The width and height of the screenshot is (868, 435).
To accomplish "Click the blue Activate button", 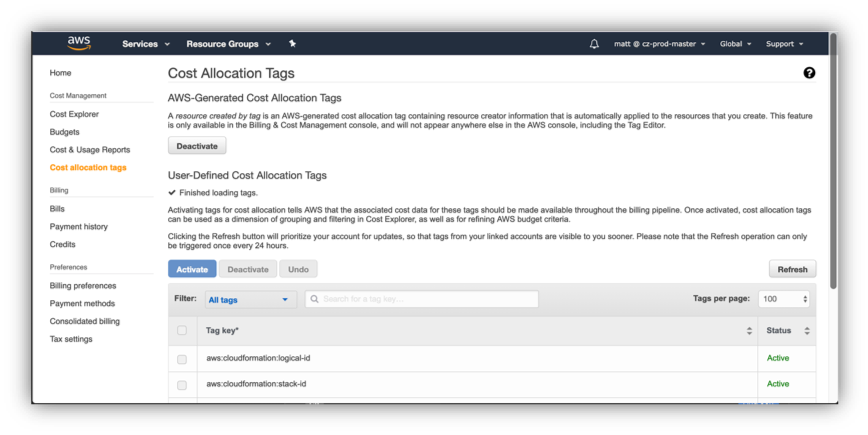I will tap(192, 269).
